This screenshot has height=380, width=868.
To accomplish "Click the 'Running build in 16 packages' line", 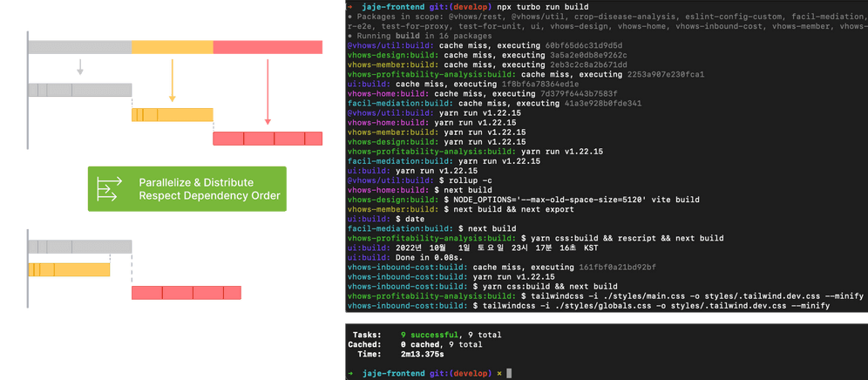I will point(421,36).
